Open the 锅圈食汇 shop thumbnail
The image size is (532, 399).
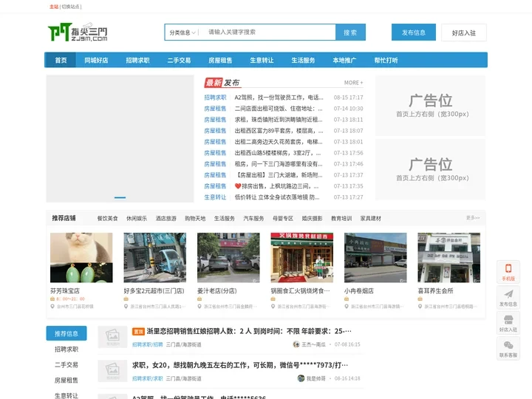click(302, 258)
